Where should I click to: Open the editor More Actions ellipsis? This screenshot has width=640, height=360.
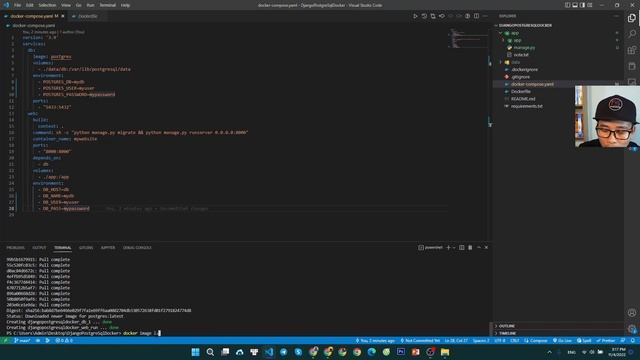[x=485, y=16]
